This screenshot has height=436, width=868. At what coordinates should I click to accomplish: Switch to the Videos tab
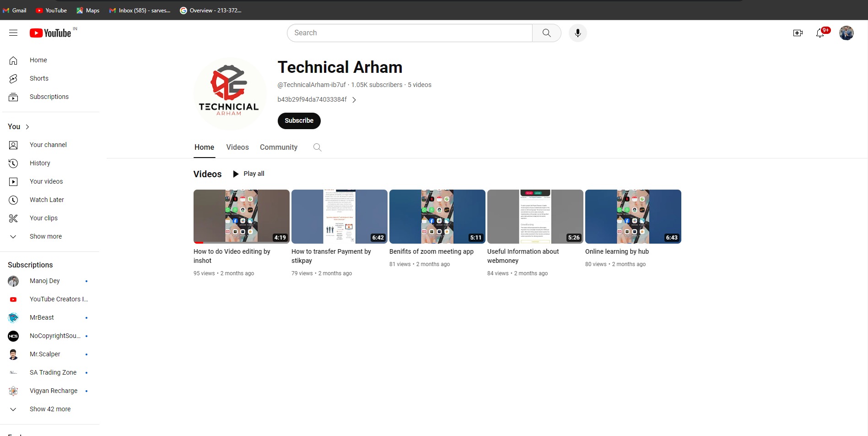coord(237,147)
